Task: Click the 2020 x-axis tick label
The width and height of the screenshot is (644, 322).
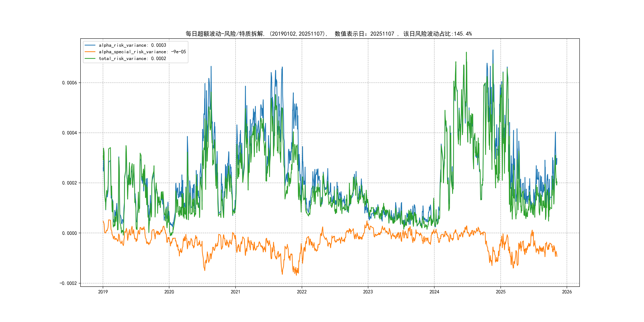Action: tap(169, 292)
